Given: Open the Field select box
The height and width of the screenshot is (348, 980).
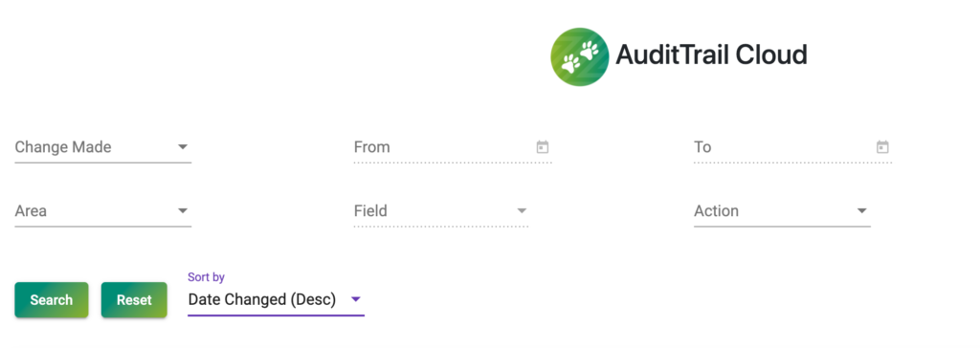Looking at the screenshot, I should point(441,212).
